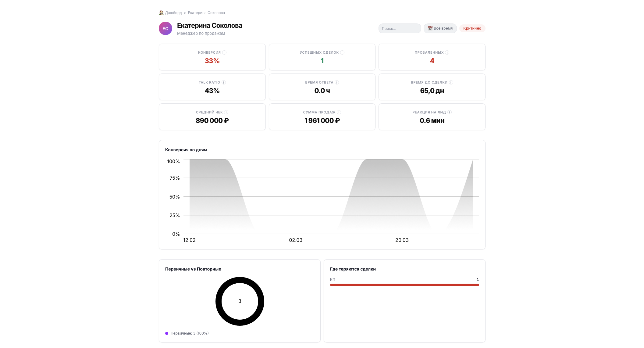The image size is (644, 348).
Task: Click info icon beside Время ответа
Action: tap(337, 82)
